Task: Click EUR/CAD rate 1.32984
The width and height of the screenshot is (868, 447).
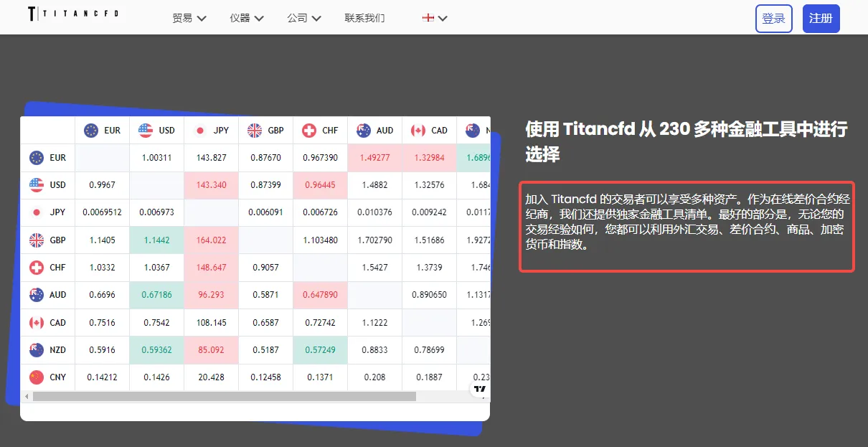Action: click(430, 158)
